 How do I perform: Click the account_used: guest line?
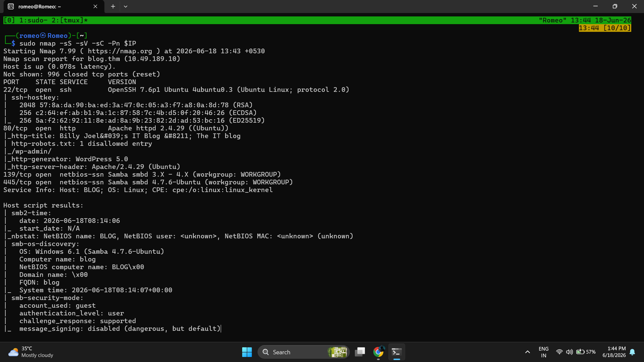(x=58, y=306)
